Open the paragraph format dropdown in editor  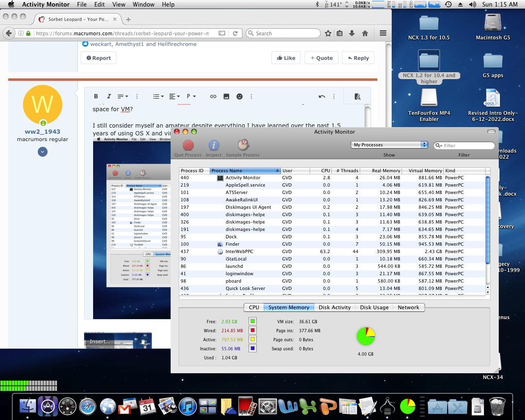point(191,96)
